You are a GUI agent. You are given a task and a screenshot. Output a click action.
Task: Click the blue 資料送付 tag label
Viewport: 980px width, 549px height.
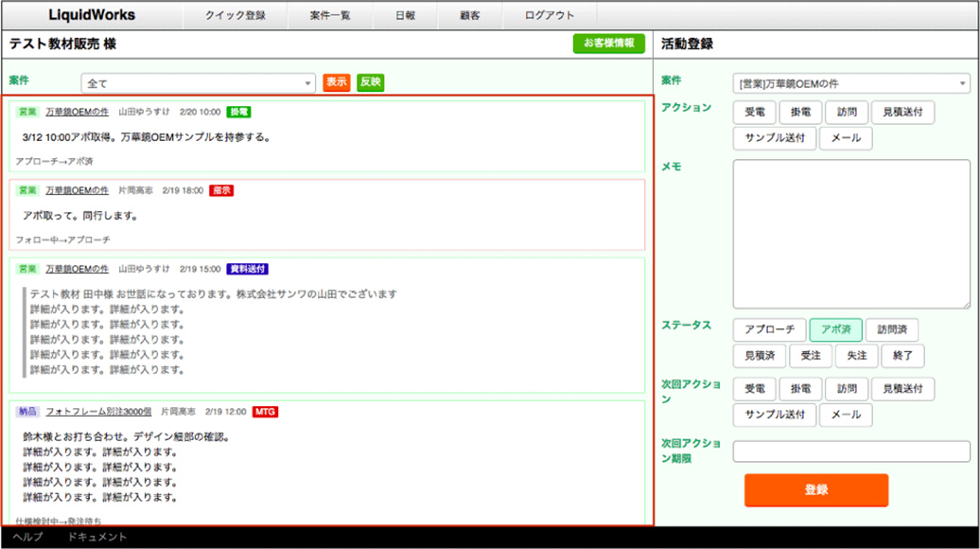click(x=248, y=269)
